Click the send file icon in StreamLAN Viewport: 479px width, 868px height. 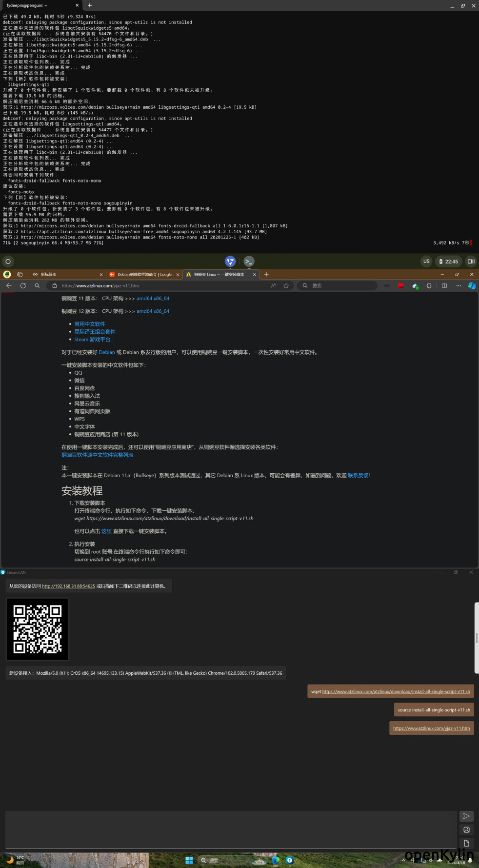[x=466, y=843]
